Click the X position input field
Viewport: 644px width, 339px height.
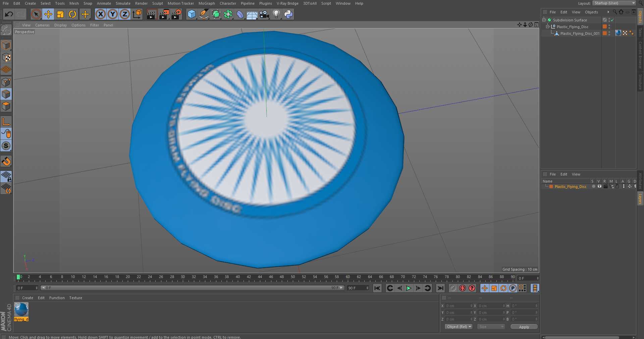(x=459, y=306)
